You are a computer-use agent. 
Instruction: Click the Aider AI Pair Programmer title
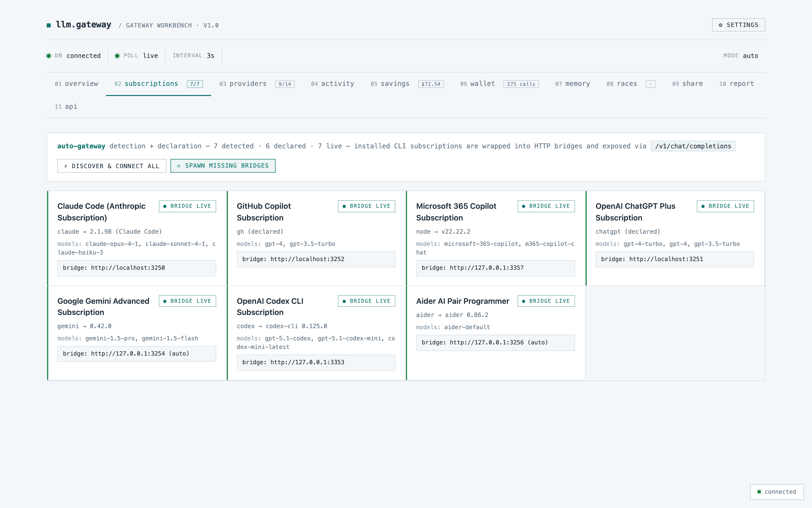coord(463,301)
